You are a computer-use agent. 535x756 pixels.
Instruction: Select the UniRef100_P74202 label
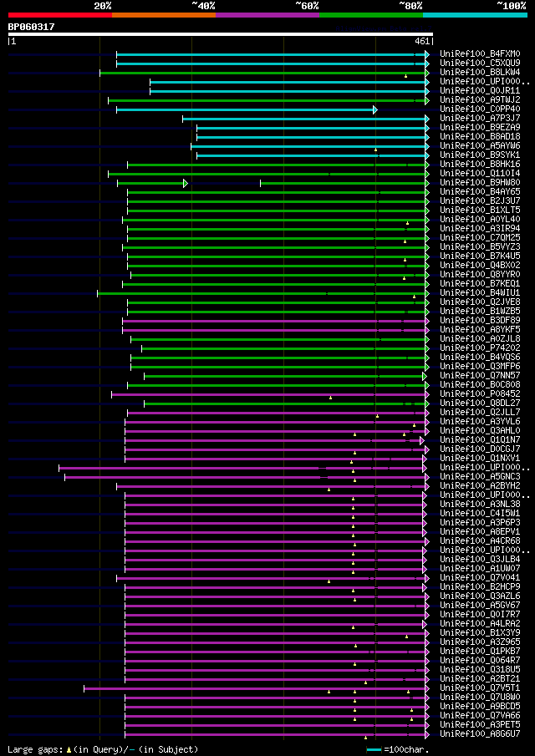pos(480,348)
